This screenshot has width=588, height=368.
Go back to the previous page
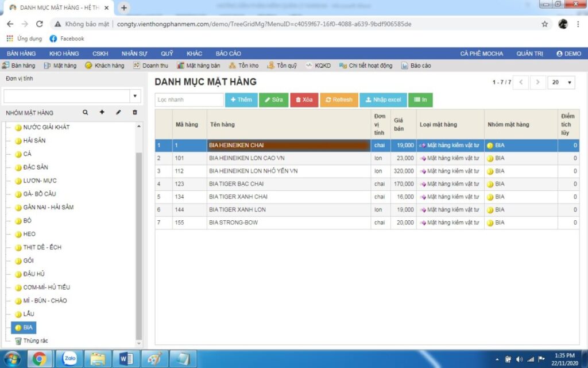tap(10, 24)
